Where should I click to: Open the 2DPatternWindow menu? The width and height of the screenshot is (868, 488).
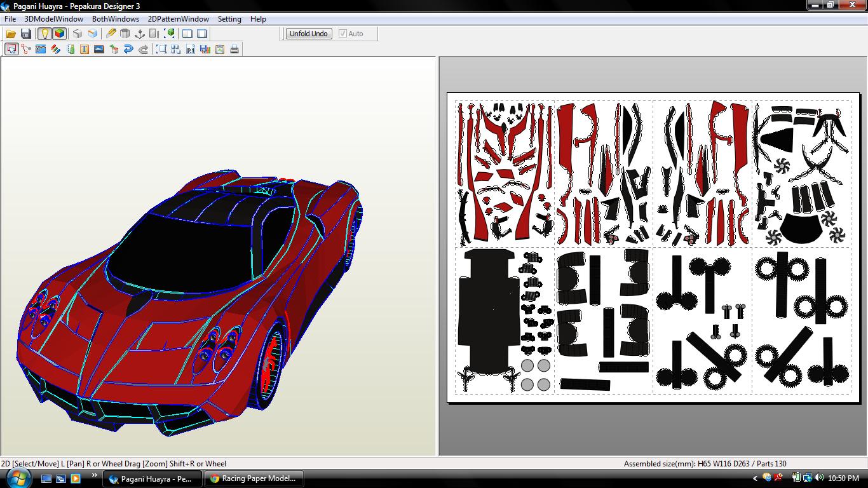[179, 19]
